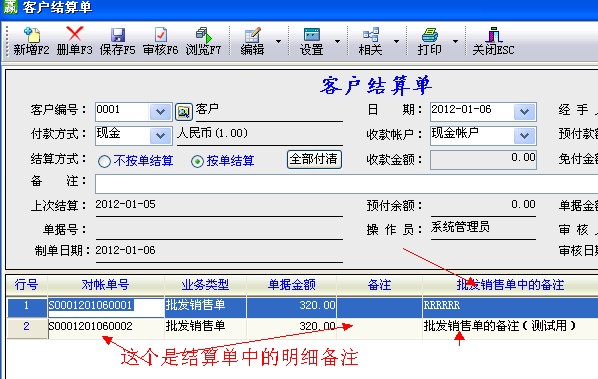The image size is (598, 379).
Task: Open customer lookup icon beside 客户编号
Action: [183, 111]
